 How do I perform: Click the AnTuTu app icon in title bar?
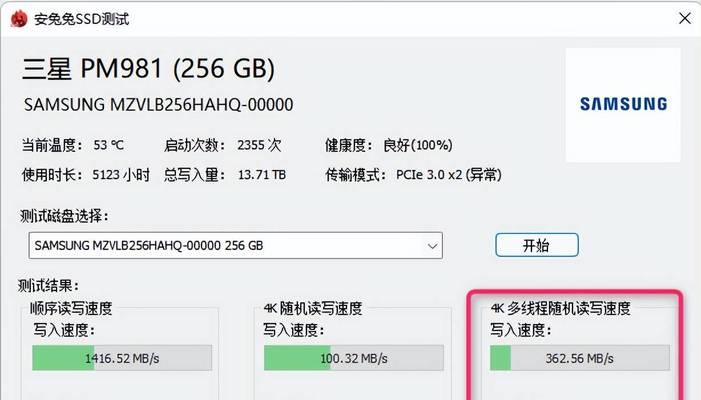point(16,19)
